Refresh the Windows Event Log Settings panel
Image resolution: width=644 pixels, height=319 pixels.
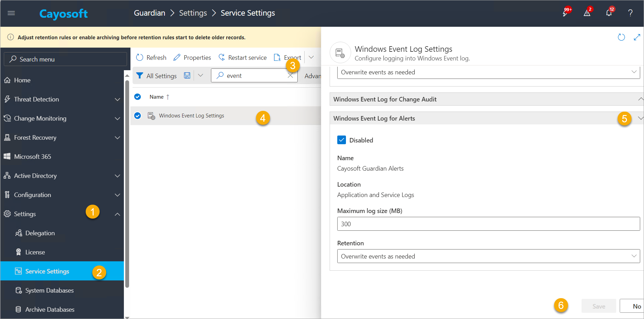[621, 37]
